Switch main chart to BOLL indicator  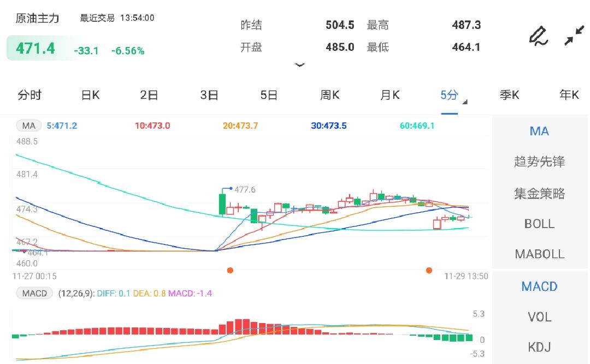(539, 224)
